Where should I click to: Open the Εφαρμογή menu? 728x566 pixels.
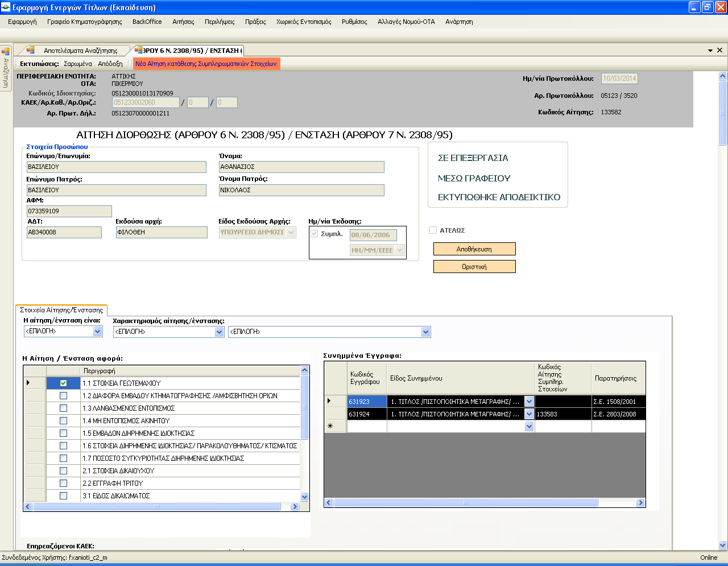click(x=22, y=22)
